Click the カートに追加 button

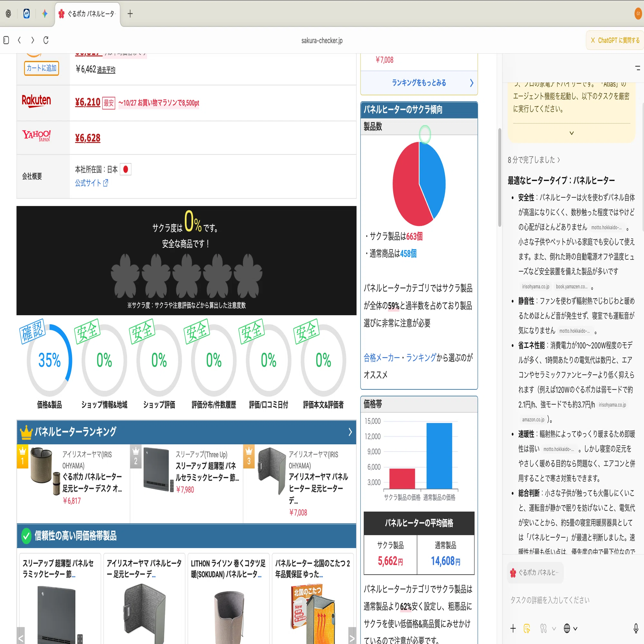42,68
